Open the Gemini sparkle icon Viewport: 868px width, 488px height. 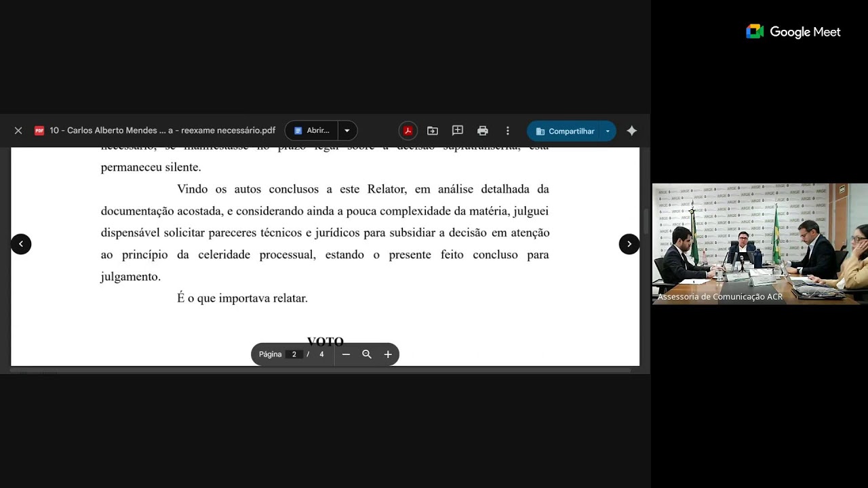click(x=632, y=131)
